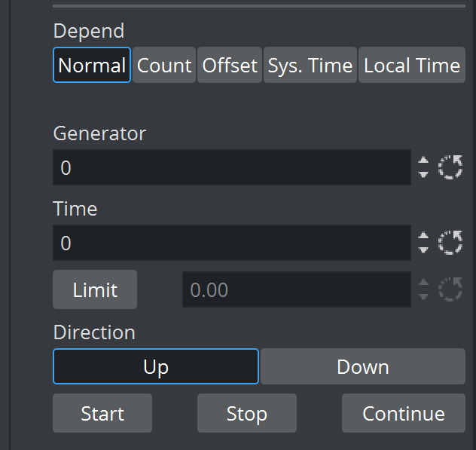Reset the Generator value icon
Viewport: 476px width, 450px height.
click(450, 167)
